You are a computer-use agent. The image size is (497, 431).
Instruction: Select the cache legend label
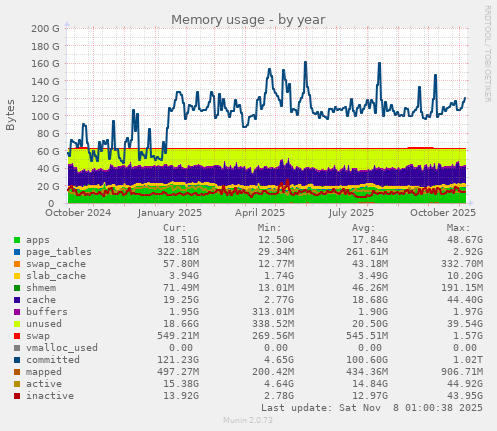[x=41, y=300]
